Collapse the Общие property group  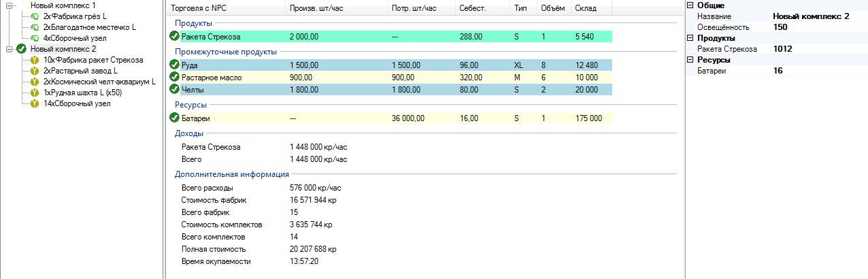(x=691, y=5)
